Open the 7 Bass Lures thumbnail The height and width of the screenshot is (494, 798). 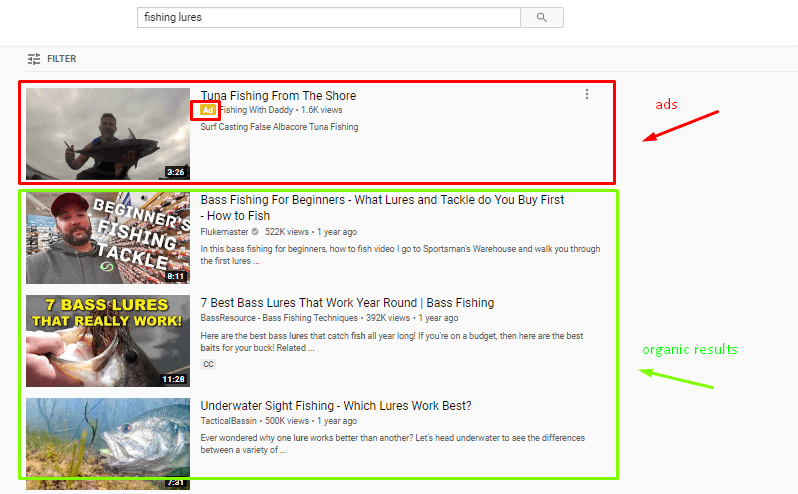[108, 340]
